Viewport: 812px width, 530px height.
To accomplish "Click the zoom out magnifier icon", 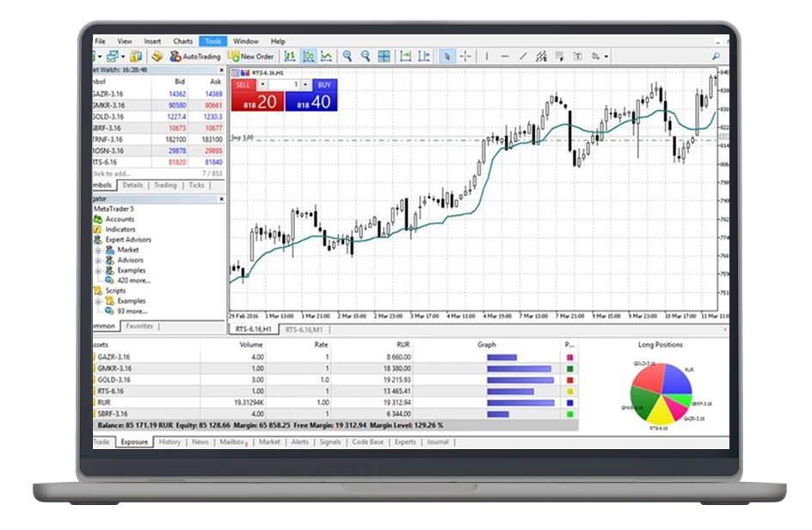I will (x=366, y=56).
